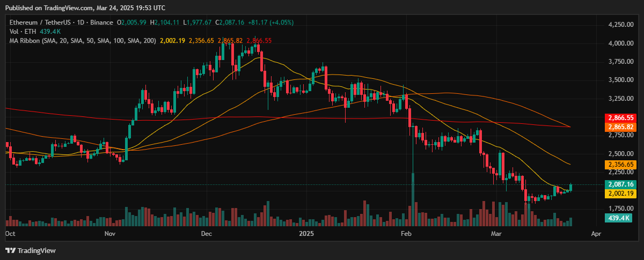Select the red 2,866.55 price axis tag
The width and height of the screenshot is (644, 260).
620,118
